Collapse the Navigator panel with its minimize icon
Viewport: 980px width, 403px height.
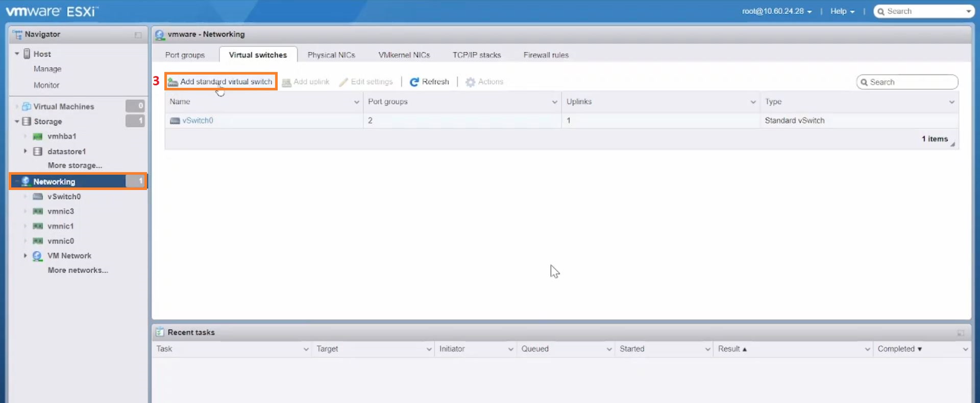tap(138, 35)
